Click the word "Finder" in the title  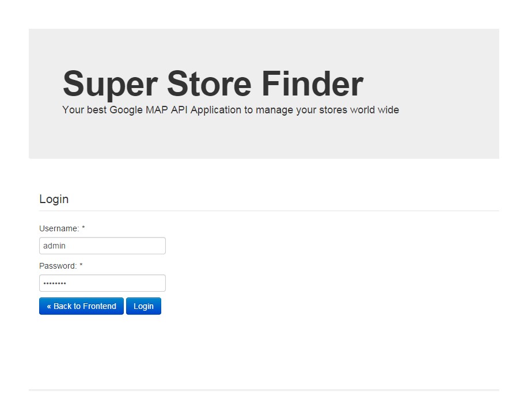click(x=312, y=84)
